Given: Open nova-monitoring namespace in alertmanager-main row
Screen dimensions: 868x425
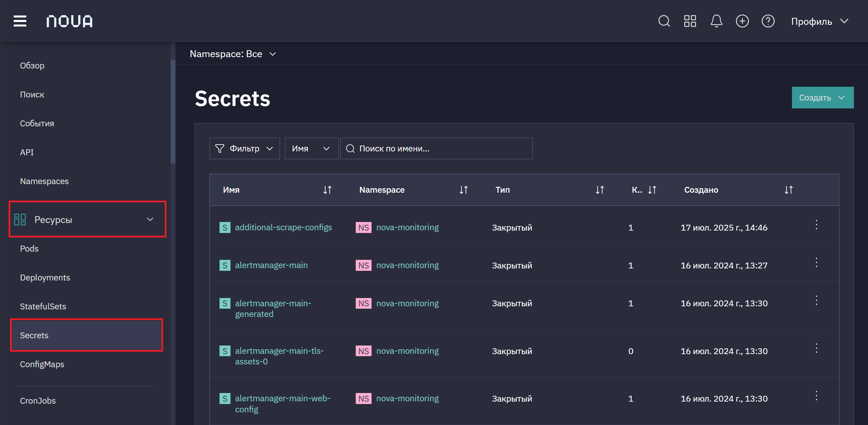Looking at the screenshot, I should [408, 265].
